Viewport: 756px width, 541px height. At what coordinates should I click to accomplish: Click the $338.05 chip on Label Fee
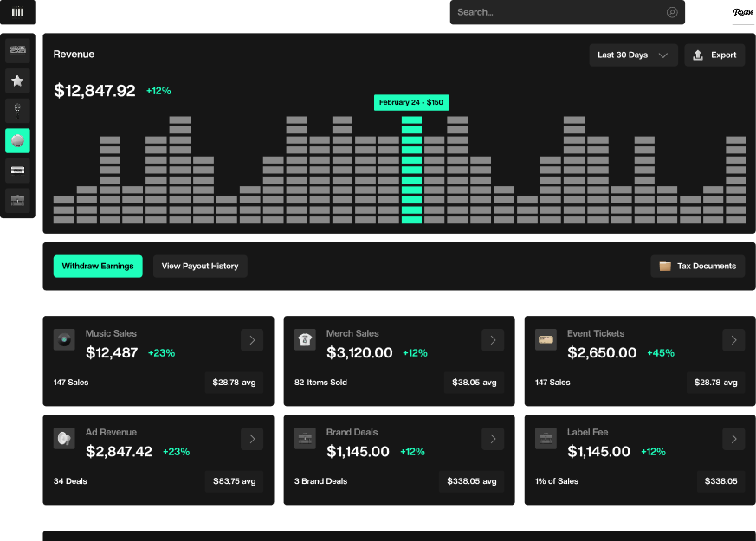pyautogui.click(x=720, y=481)
